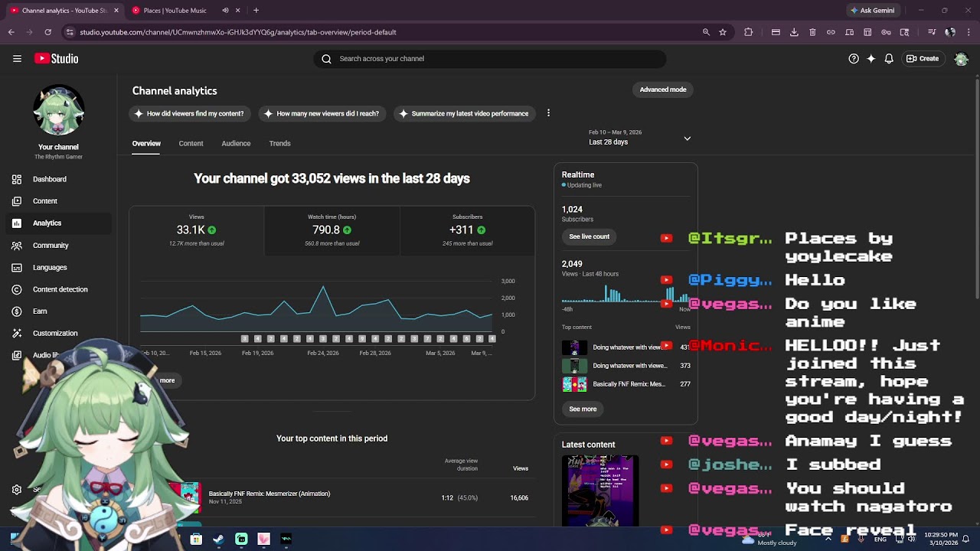Open the Chrome three-dot menu
Viewport: 980px width, 551px height.
click(969, 32)
